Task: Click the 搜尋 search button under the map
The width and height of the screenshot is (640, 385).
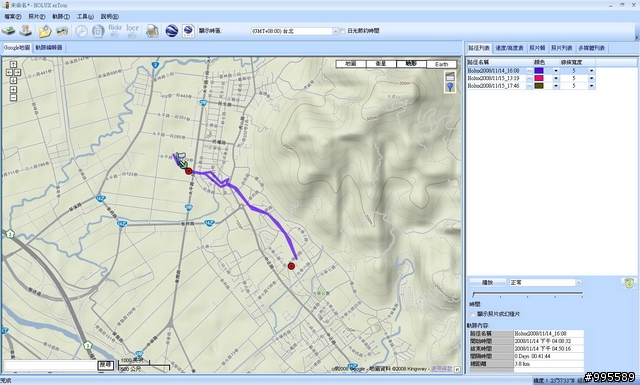Action: pos(106,365)
